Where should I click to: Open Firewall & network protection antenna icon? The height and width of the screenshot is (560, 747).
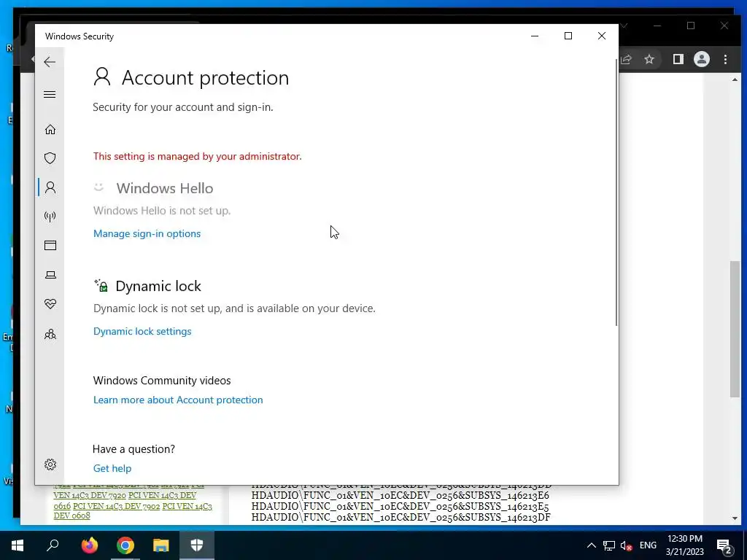50,217
